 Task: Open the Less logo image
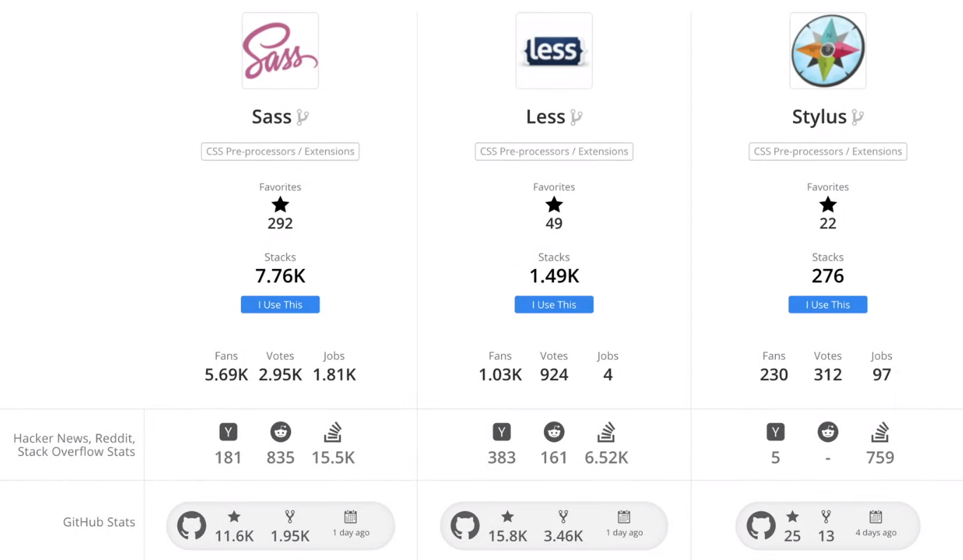(554, 51)
